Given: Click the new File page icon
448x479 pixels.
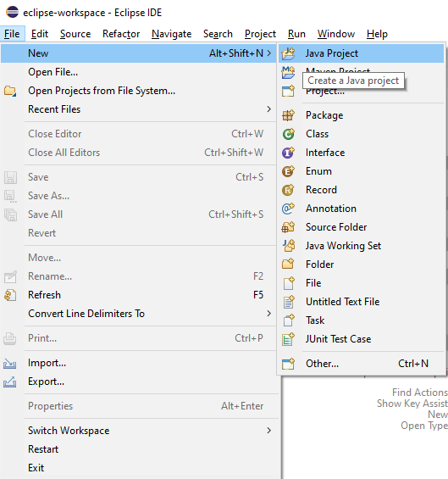Looking at the screenshot, I should tap(288, 283).
